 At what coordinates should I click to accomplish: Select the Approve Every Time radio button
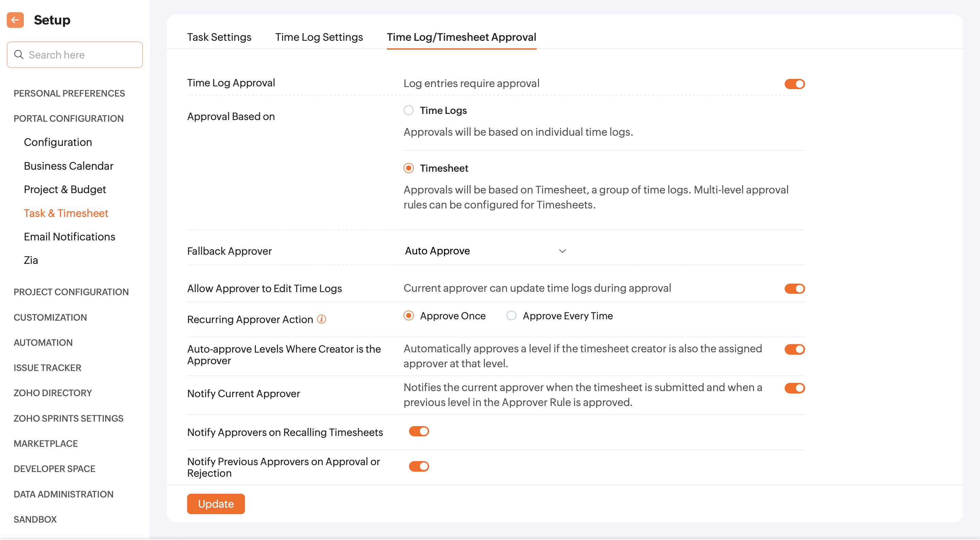click(511, 316)
